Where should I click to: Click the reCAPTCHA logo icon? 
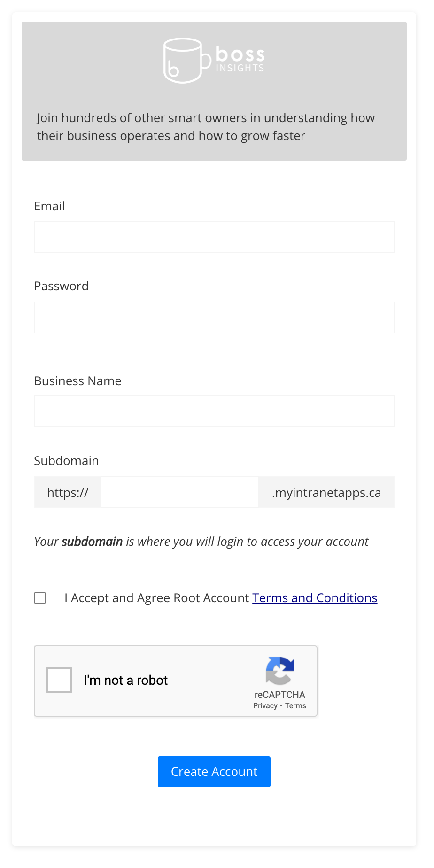click(x=280, y=671)
